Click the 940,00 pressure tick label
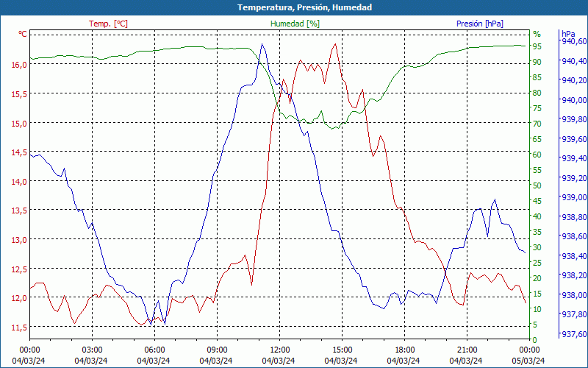 (x=574, y=100)
